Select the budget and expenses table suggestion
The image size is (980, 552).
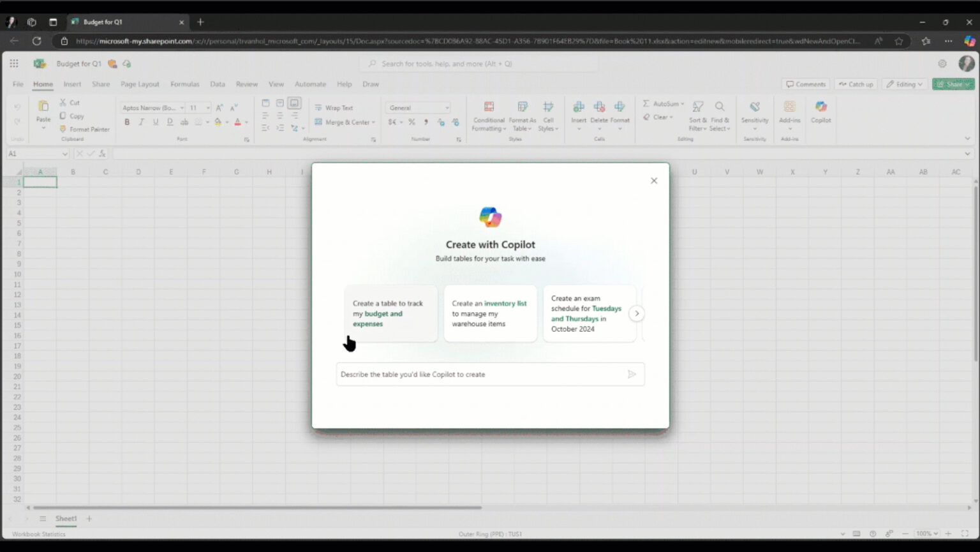(x=390, y=313)
